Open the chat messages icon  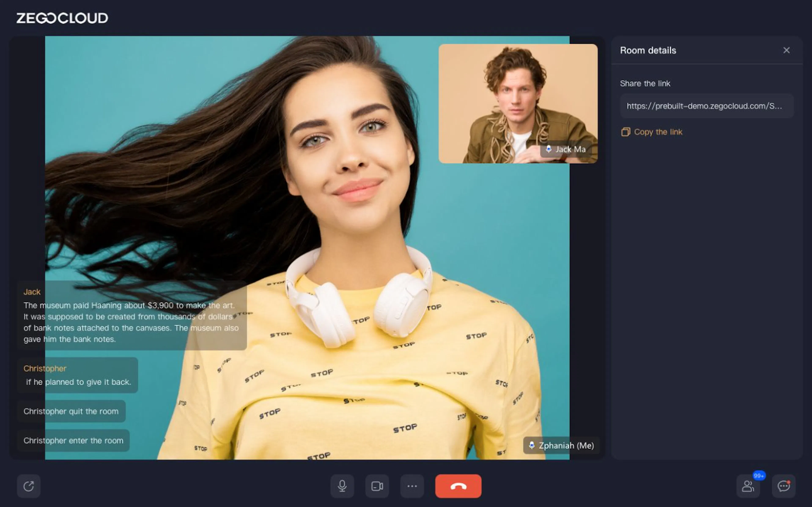[783, 486]
